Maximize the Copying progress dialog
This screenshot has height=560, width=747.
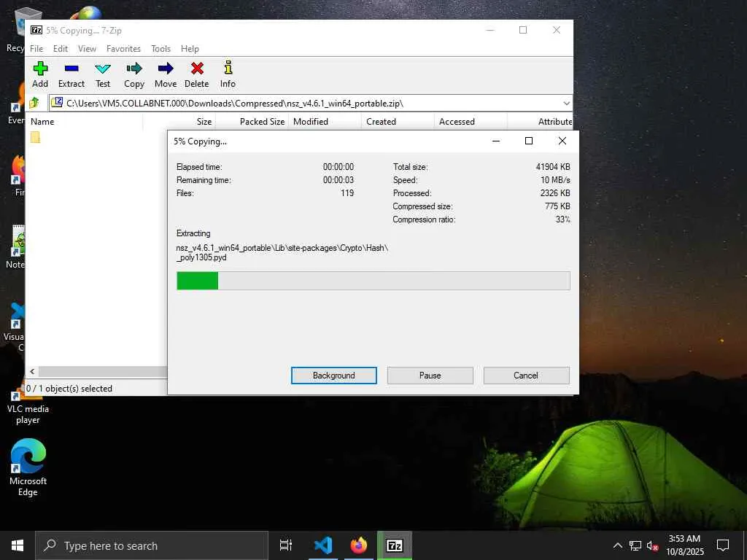coord(529,141)
